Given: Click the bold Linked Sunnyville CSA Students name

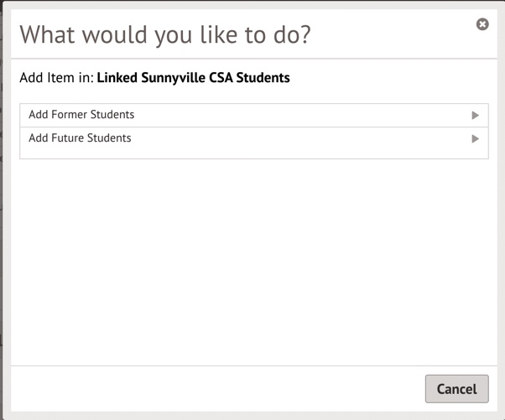Looking at the screenshot, I should (193, 78).
